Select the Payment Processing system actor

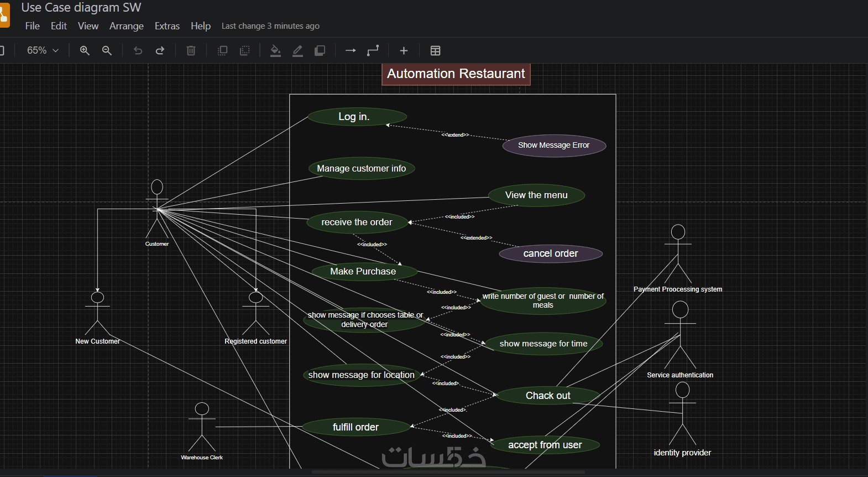678,254
